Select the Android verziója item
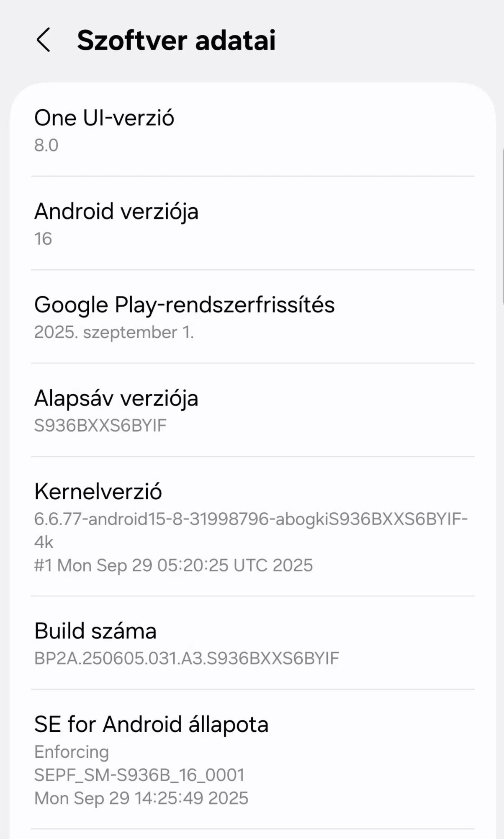This screenshot has height=839, width=504. click(x=116, y=211)
